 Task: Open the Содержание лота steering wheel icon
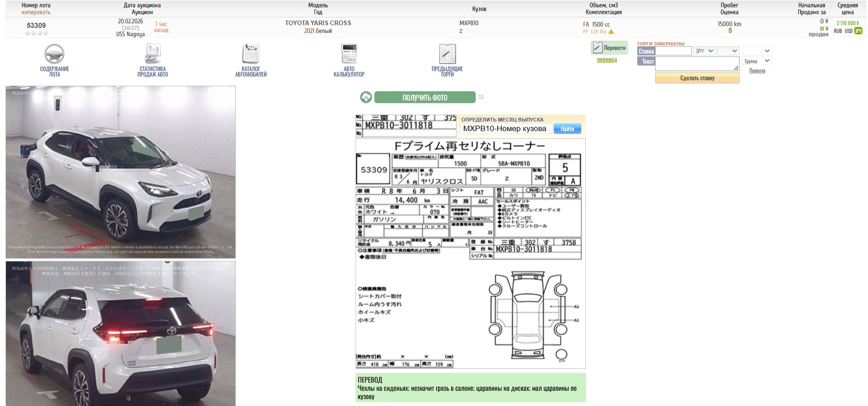54,54
